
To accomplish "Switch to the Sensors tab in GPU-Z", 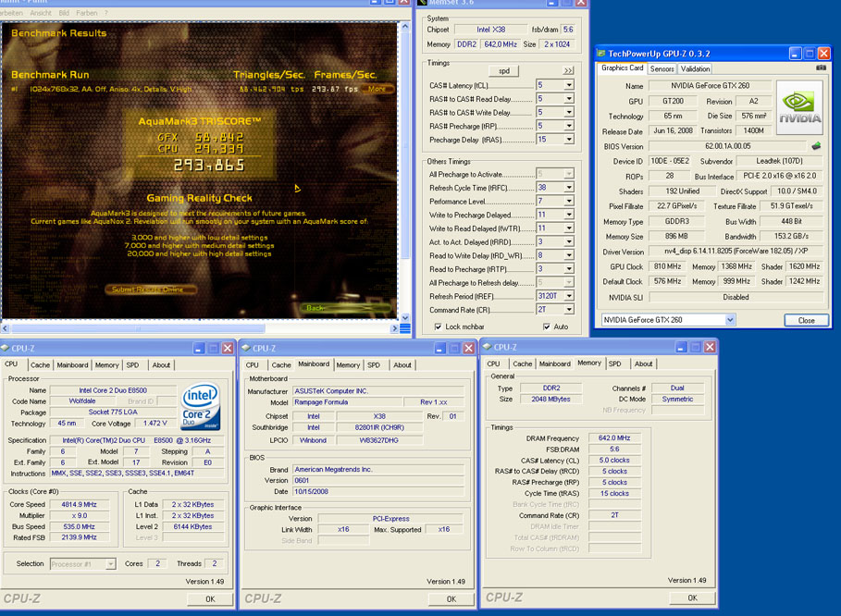I will click(x=662, y=68).
